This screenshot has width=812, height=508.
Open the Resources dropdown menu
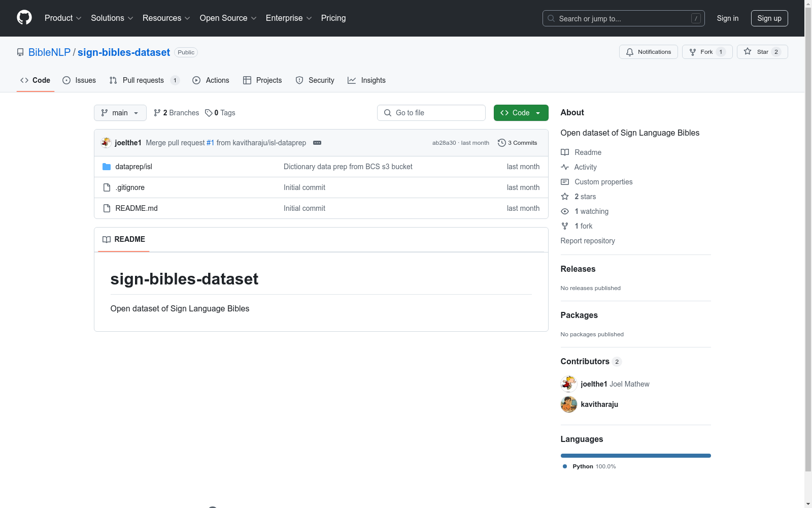166,18
